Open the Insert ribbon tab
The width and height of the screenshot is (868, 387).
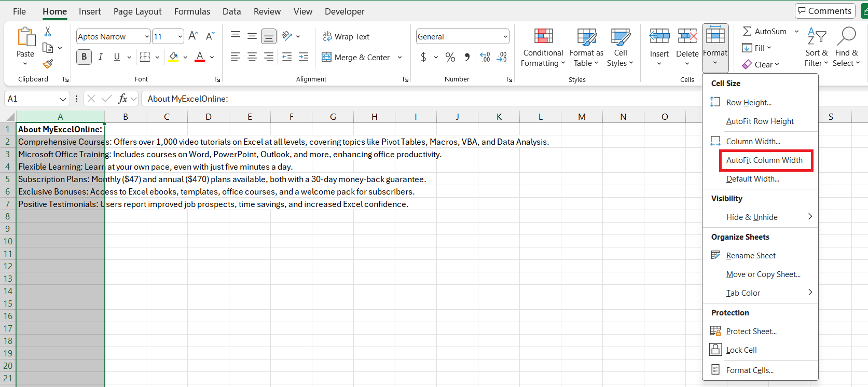pyautogui.click(x=90, y=11)
